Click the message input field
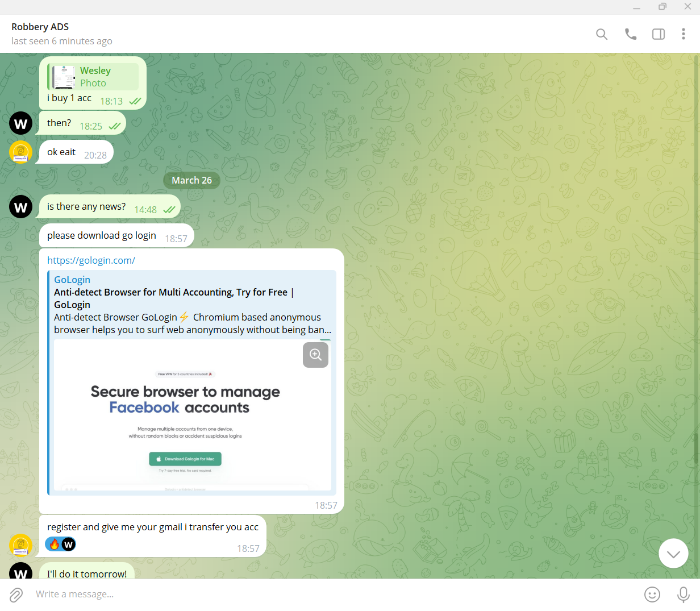Viewport: 700px width, 611px height. [335, 594]
